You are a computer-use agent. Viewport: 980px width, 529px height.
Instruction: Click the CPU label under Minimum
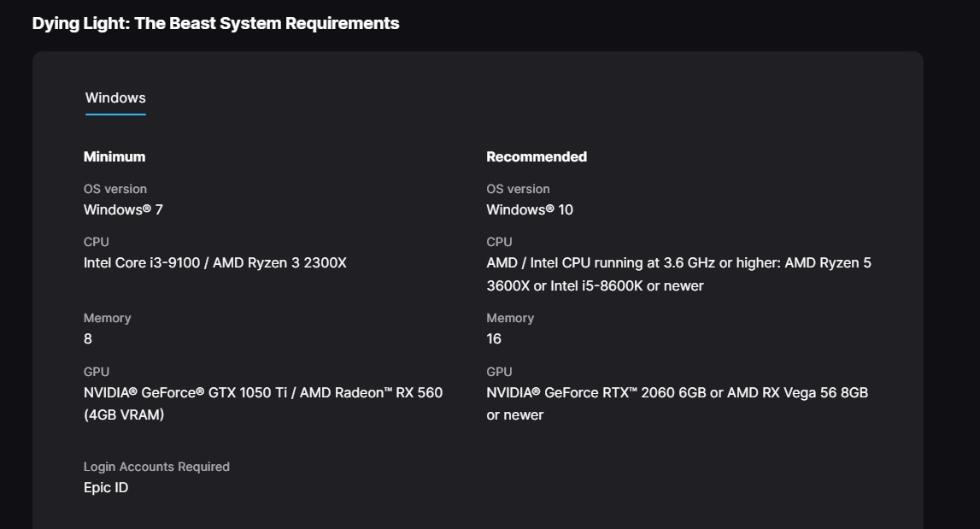pyautogui.click(x=97, y=242)
